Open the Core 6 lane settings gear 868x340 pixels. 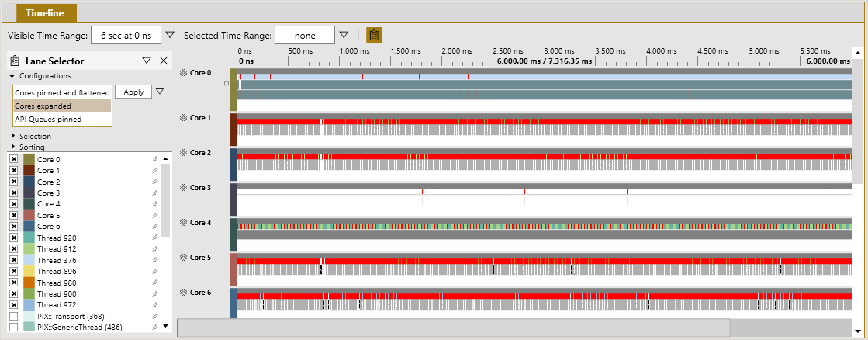pos(183,292)
